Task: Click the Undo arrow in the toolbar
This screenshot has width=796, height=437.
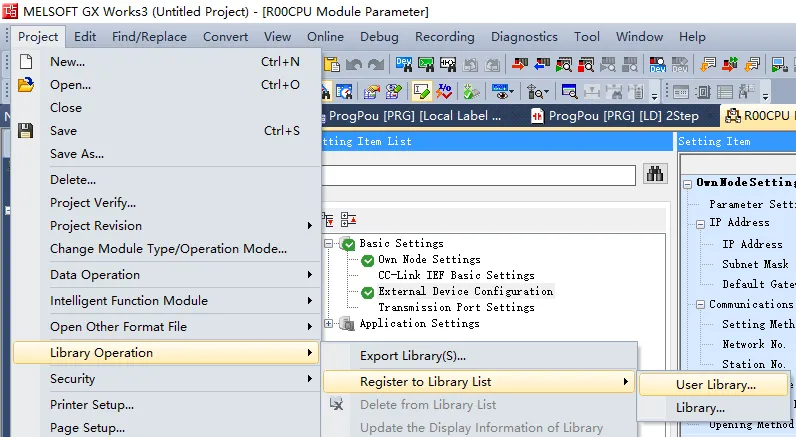Action: (x=353, y=64)
